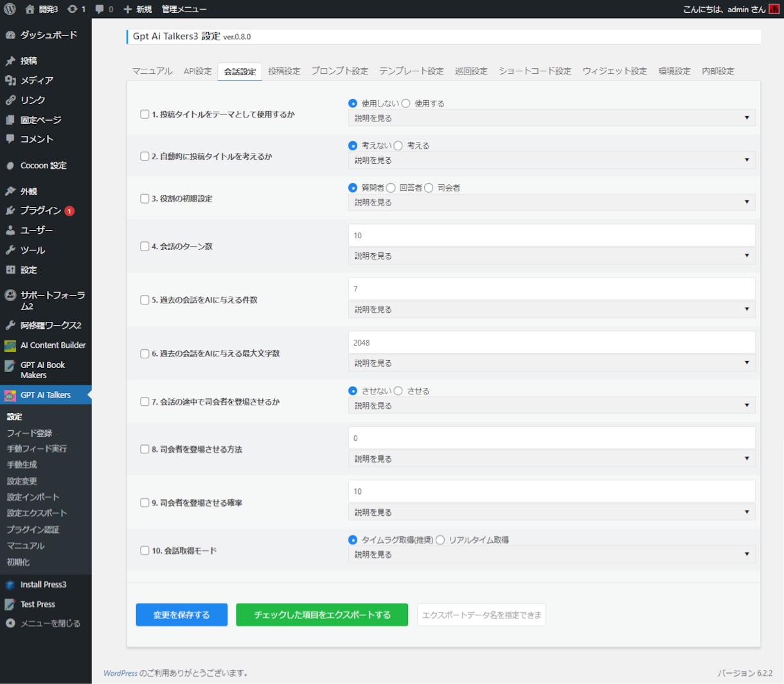Open the コメント icon in sidebar
This screenshot has width=784, height=684.
pos(10,139)
